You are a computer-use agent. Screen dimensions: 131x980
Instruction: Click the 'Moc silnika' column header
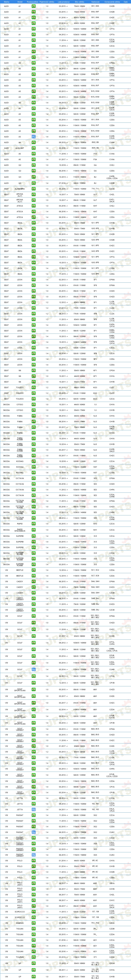[80, 2]
